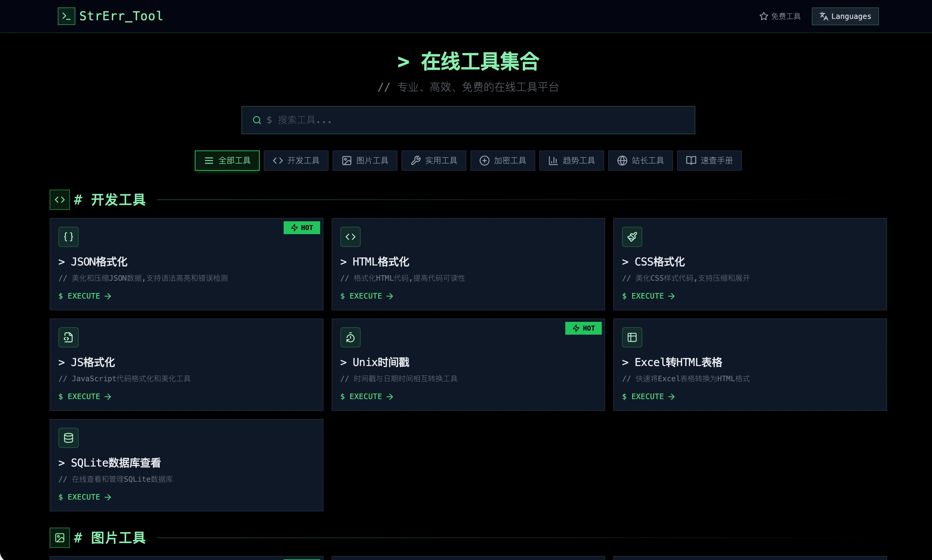Switch to the 图片工具 filter tab

(365, 161)
